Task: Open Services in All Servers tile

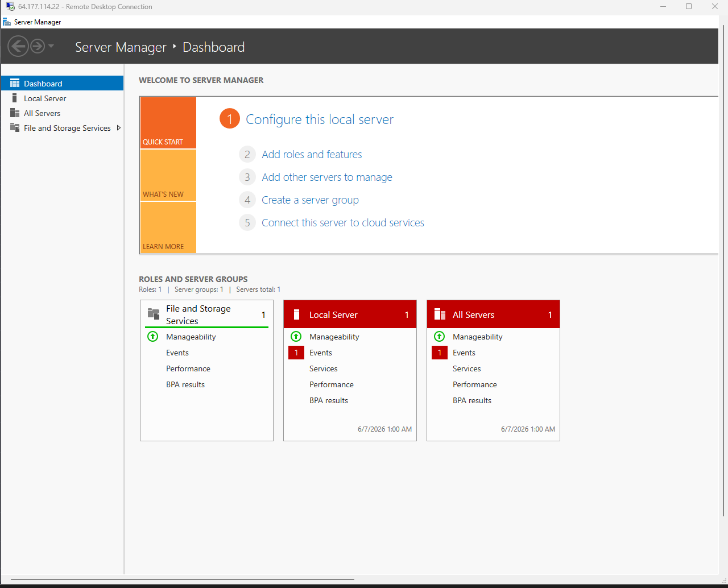Action: coord(467,368)
